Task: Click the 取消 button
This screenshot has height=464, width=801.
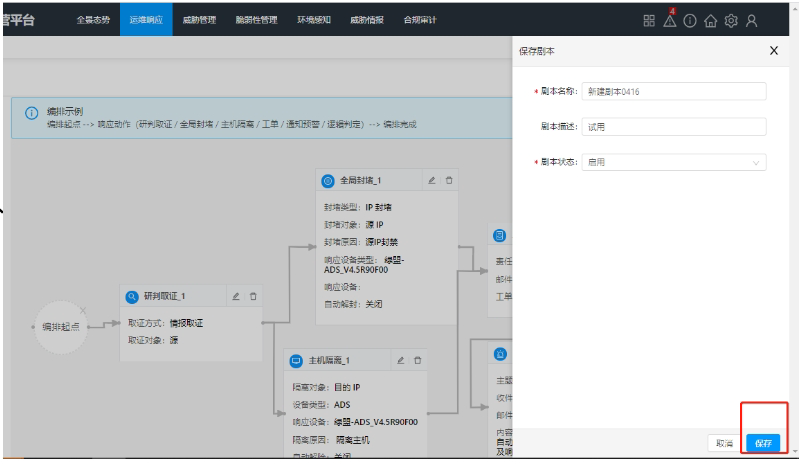Action: click(x=724, y=443)
